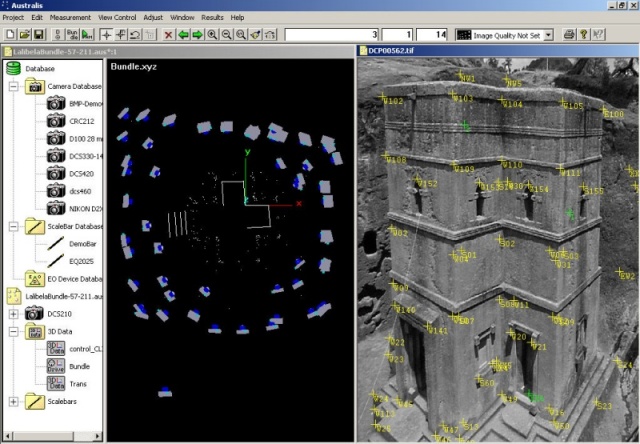Open the Results menu
The height and width of the screenshot is (444, 640).
click(x=212, y=17)
